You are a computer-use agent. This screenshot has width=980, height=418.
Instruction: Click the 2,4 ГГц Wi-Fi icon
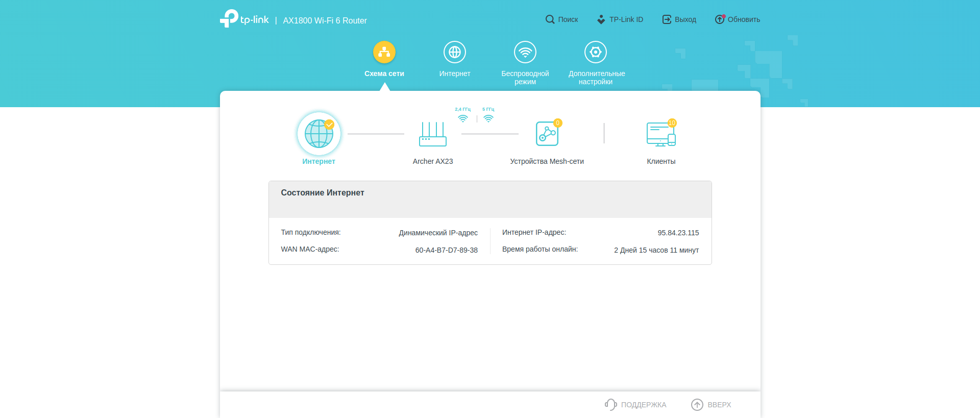click(x=463, y=118)
